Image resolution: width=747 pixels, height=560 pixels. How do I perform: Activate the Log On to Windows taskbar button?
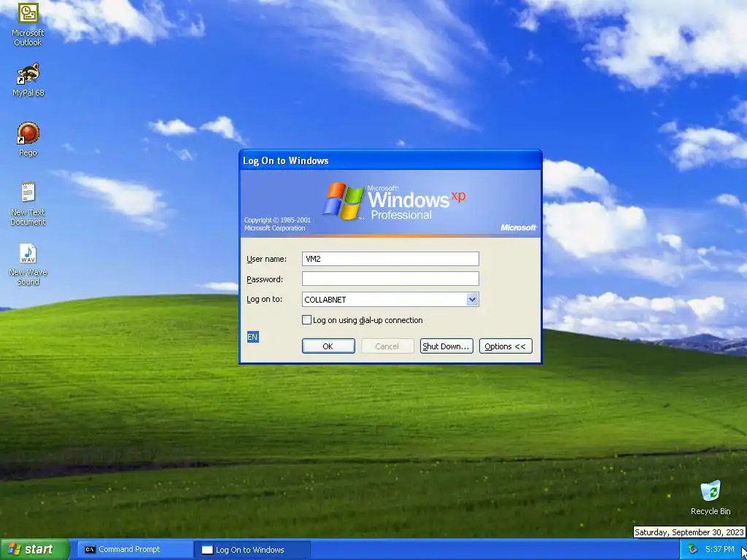pos(253,550)
